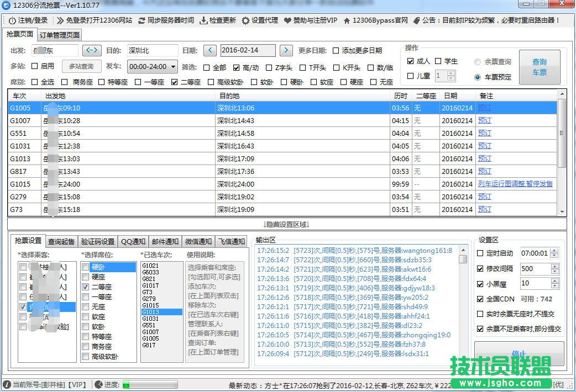Toggle the 定时启动 checkbox

480,253
